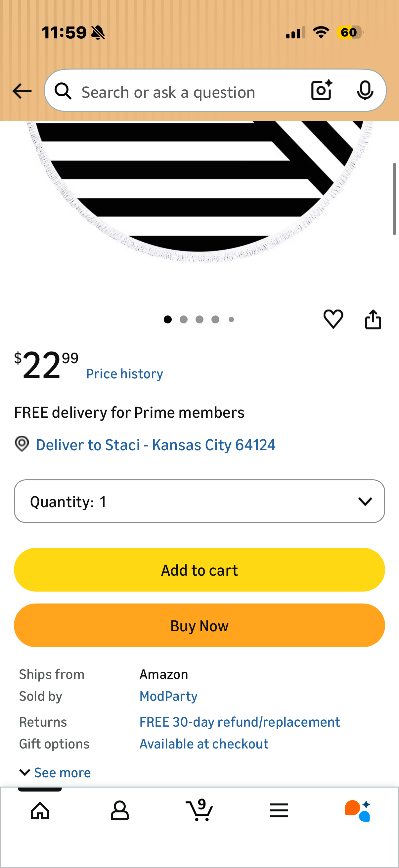Select the second image carousel dot
The height and width of the screenshot is (868, 399).
click(x=184, y=319)
